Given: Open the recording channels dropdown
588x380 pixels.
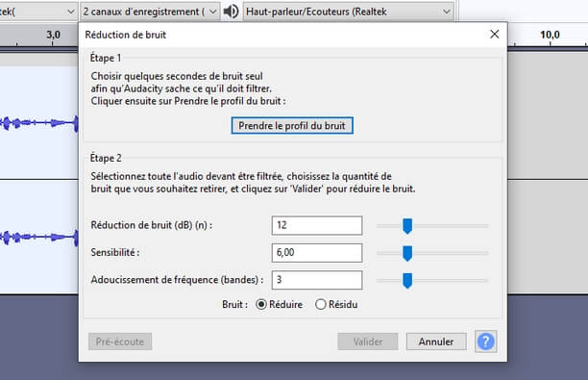Looking at the screenshot, I should (150, 12).
